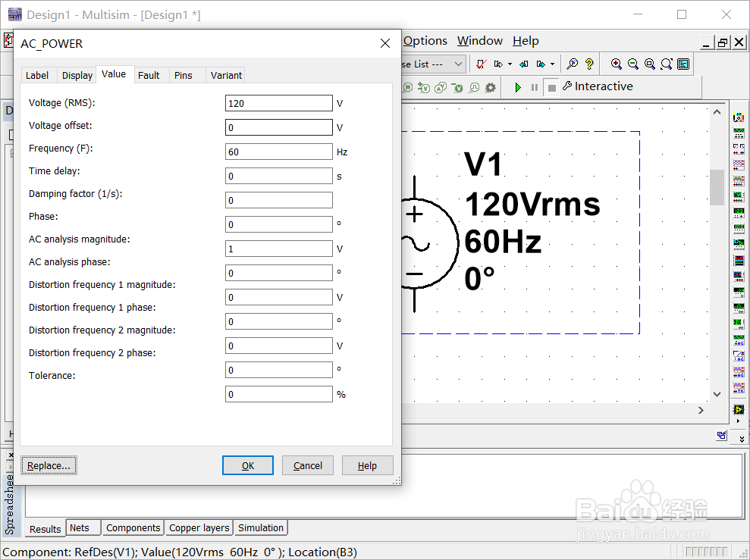Click the yellow question mark help icon

coord(589,64)
